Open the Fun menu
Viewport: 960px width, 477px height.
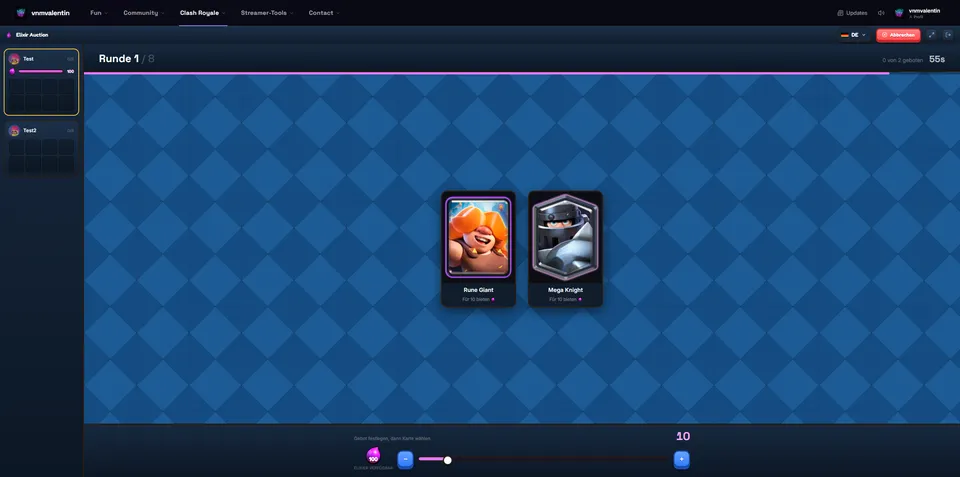(x=99, y=13)
